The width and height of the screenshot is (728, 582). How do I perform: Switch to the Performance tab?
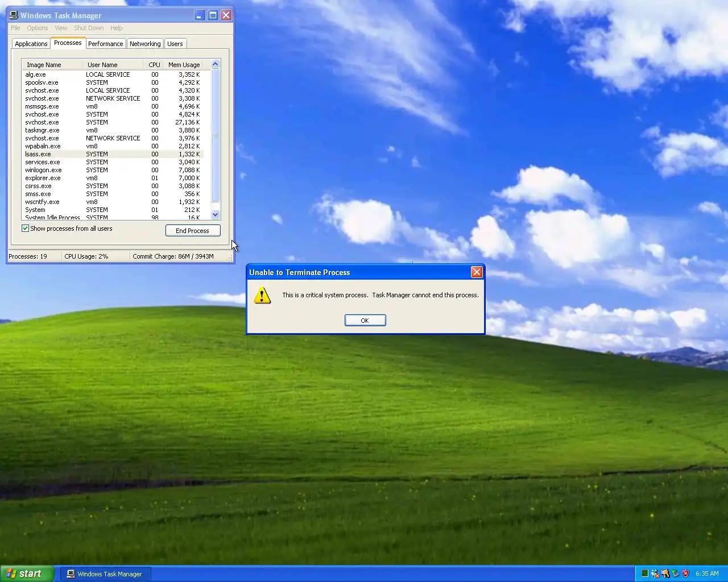tap(105, 44)
